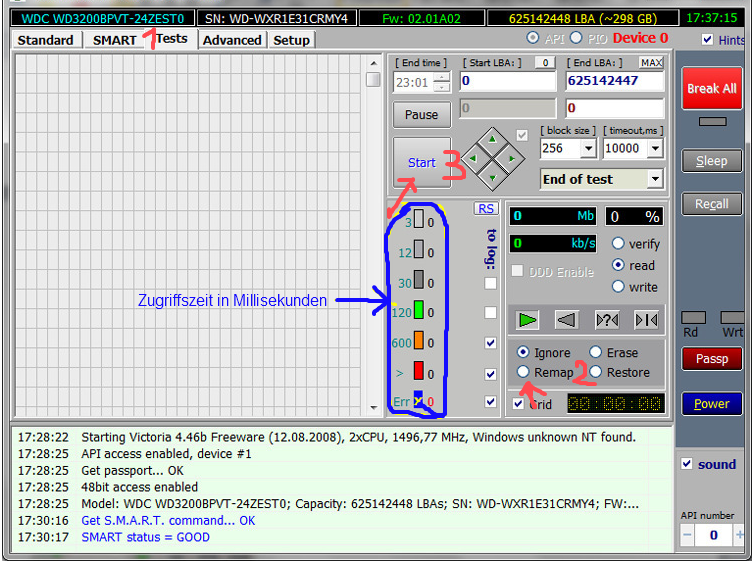Image resolution: width=753 pixels, height=561 pixels.
Task: Click the grid scrollbar down arrow
Action: 374,408
